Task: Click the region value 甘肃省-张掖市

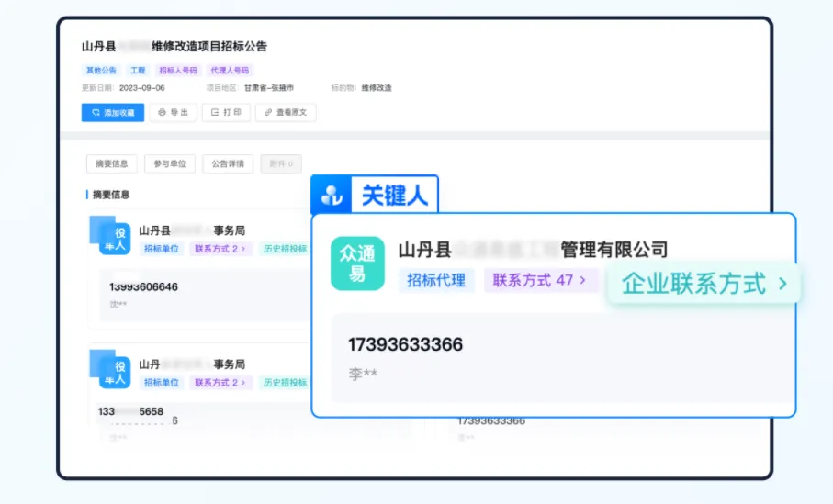Action: tap(269, 88)
